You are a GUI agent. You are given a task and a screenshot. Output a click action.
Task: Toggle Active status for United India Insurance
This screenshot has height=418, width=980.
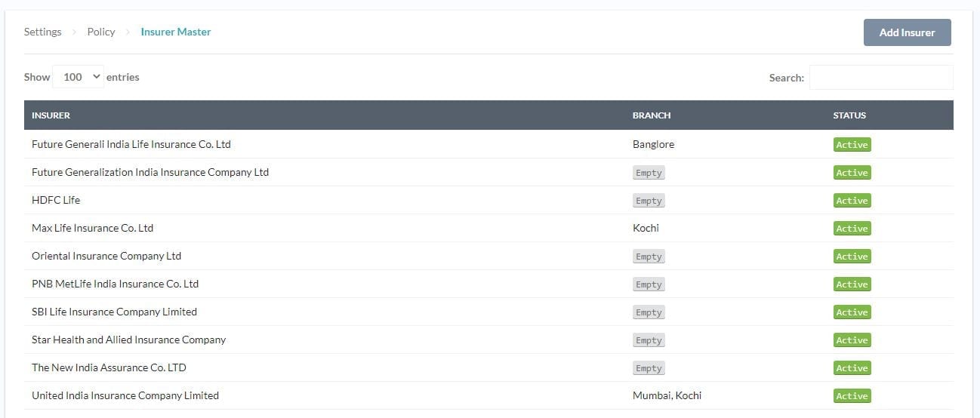[852, 396]
